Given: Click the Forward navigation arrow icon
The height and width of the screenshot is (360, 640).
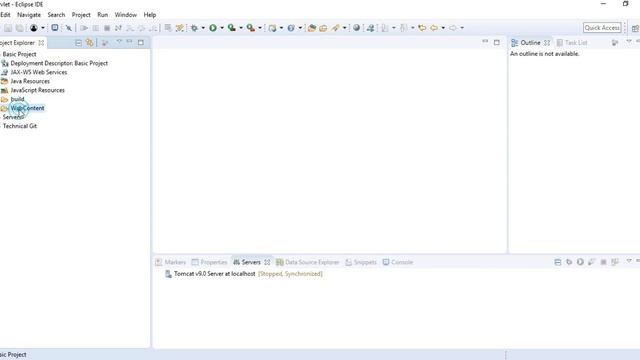Looking at the screenshot, I should (453, 28).
